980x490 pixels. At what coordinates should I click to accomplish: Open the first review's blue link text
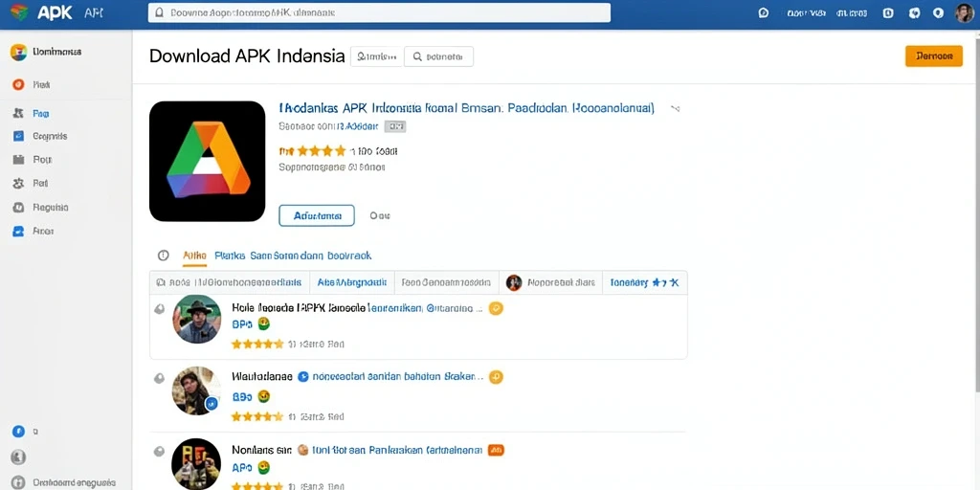point(425,308)
